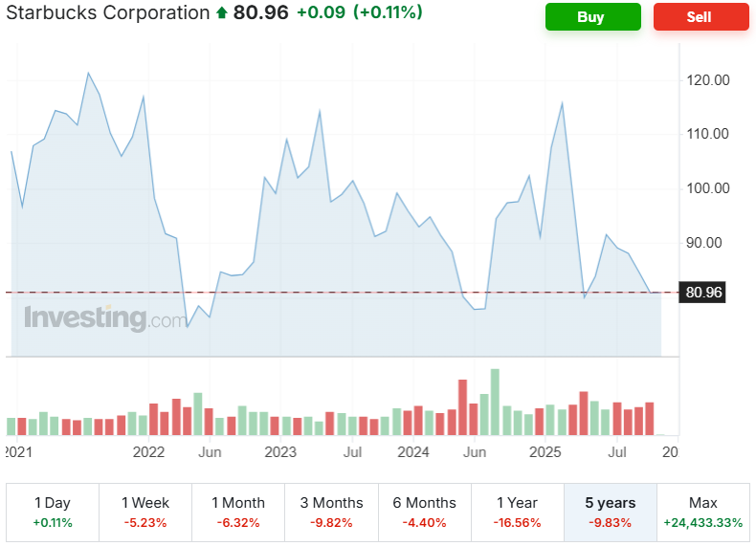
Task: Select the 1 Day range tab
Action: (x=52, y=512)
